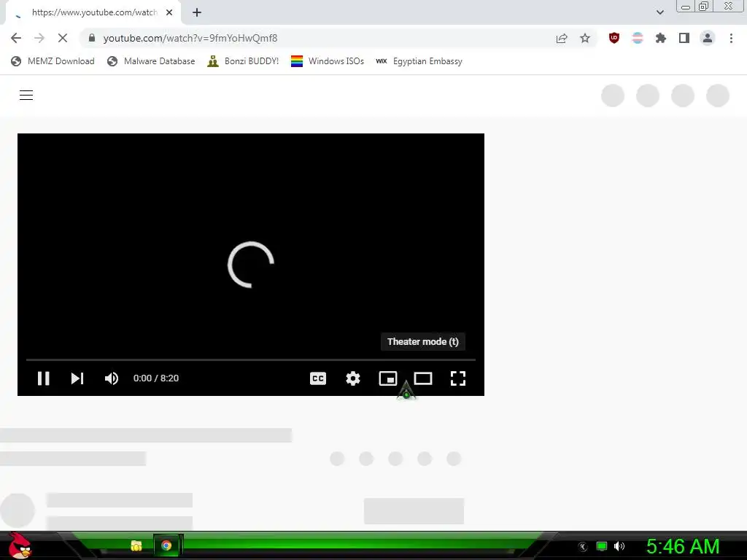747x560 pixels.
Task: Open the YouTube hamburger guide menu
Action: (26, 96)
